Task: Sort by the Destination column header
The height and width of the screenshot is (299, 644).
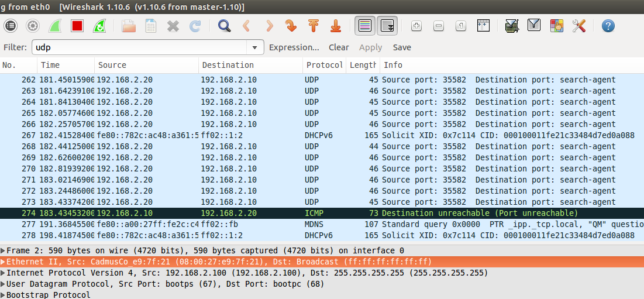Action: click(x=251, y=65)
